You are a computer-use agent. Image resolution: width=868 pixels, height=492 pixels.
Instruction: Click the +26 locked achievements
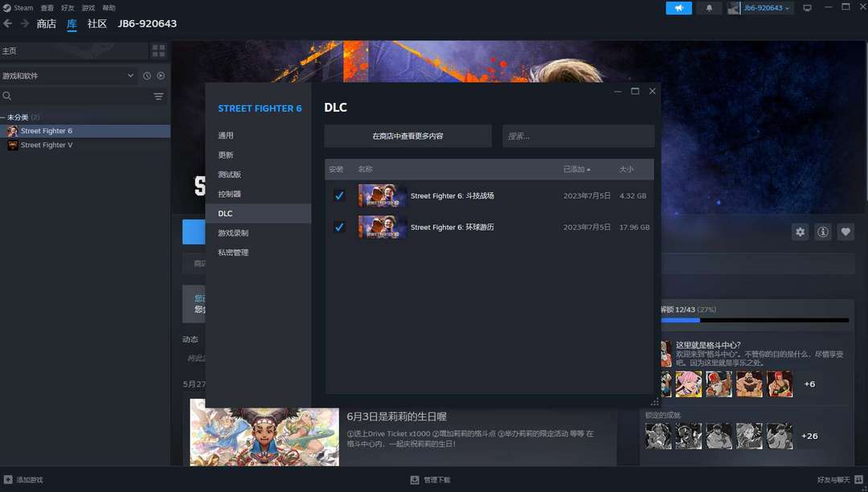809,436
